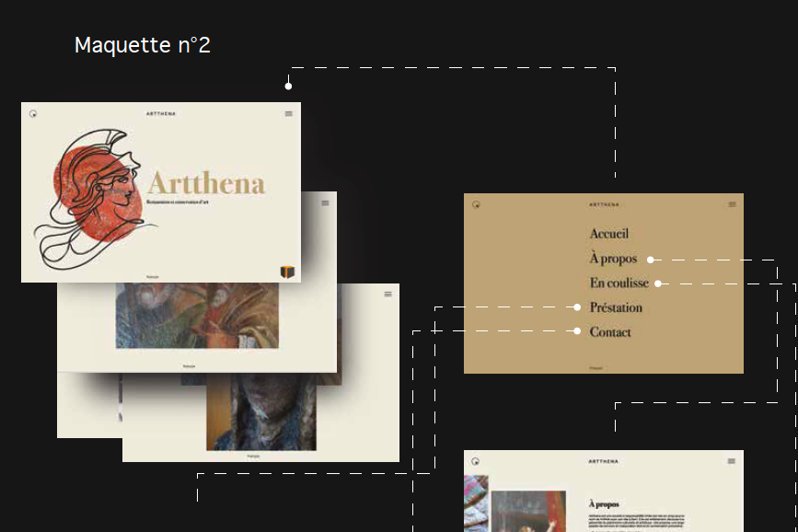Click round logo icon on À propos page mockup

(x=475, y=461)
